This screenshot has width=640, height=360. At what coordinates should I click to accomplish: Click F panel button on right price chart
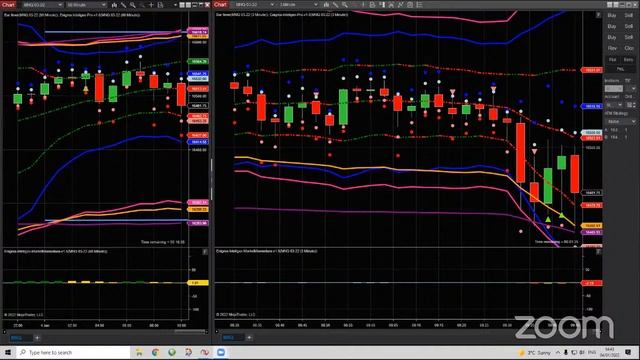pos(598,15)
